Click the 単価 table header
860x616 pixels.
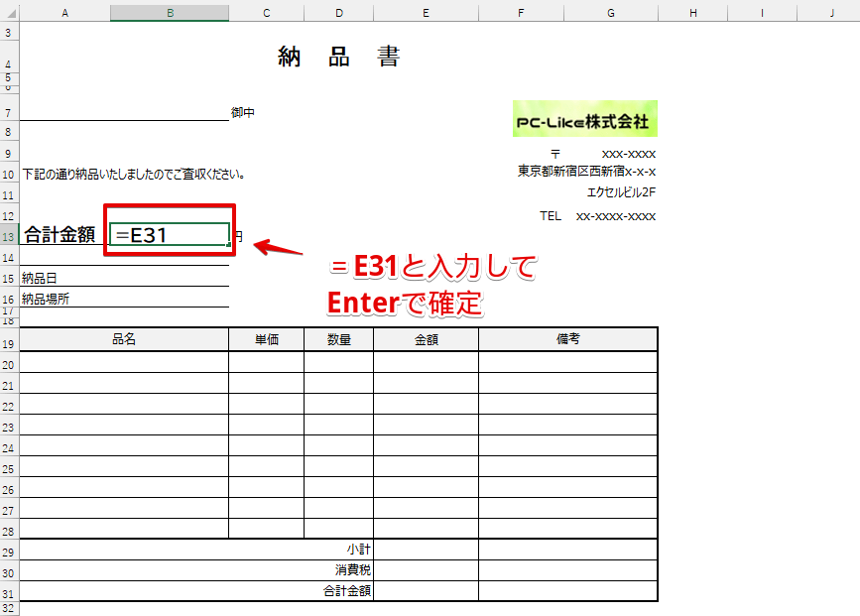267,339
